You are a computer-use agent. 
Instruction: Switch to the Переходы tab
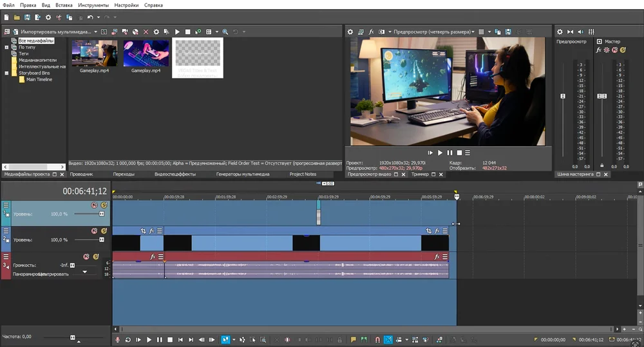(124, 174)
